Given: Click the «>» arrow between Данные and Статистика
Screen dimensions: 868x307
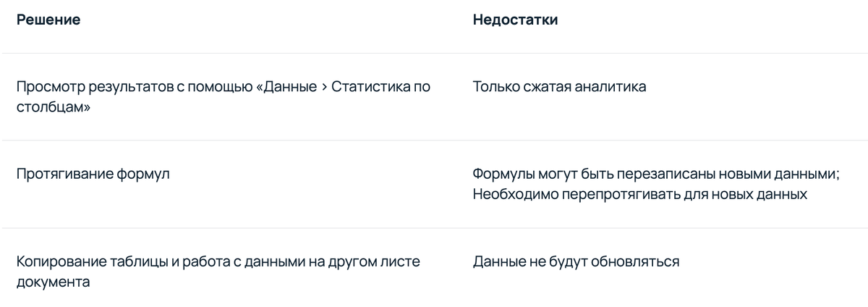Looking at the screenshot, I should pyautogui.click(x=324, y=88).
